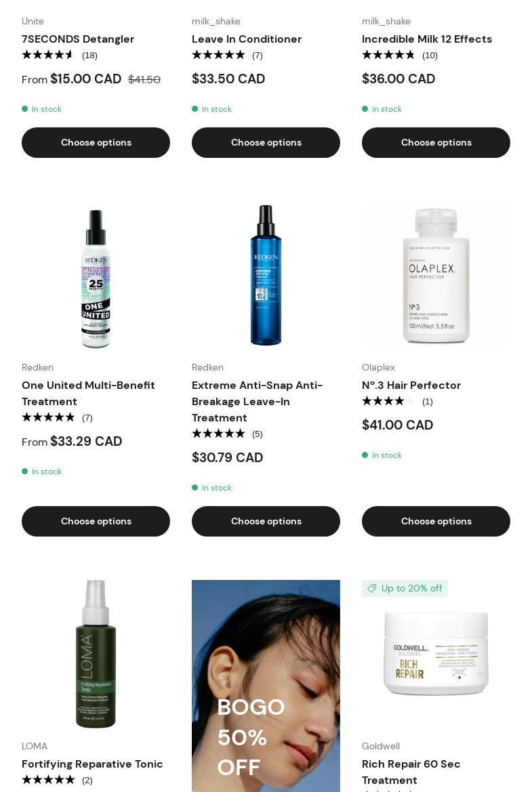The height and width of the screenshot is (792, 532).
Task: Click the Up to 20% off tag icon
Action: tap(372, 589)
